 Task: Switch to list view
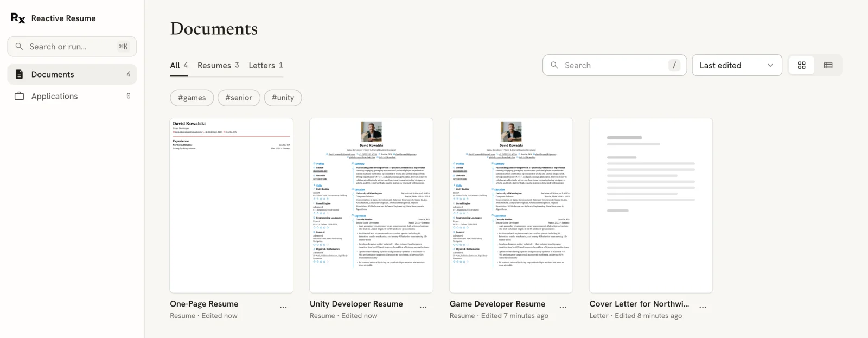(828, 65)
